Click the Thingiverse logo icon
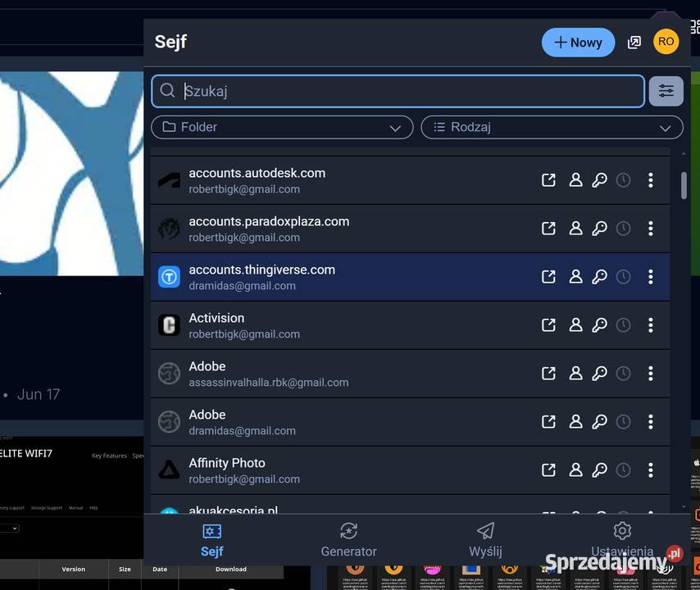The image size is (700, 590). tap(169, 277)
